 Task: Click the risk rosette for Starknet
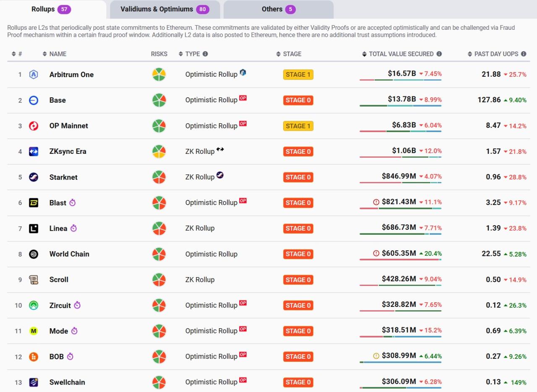click(x=159, y=177)
